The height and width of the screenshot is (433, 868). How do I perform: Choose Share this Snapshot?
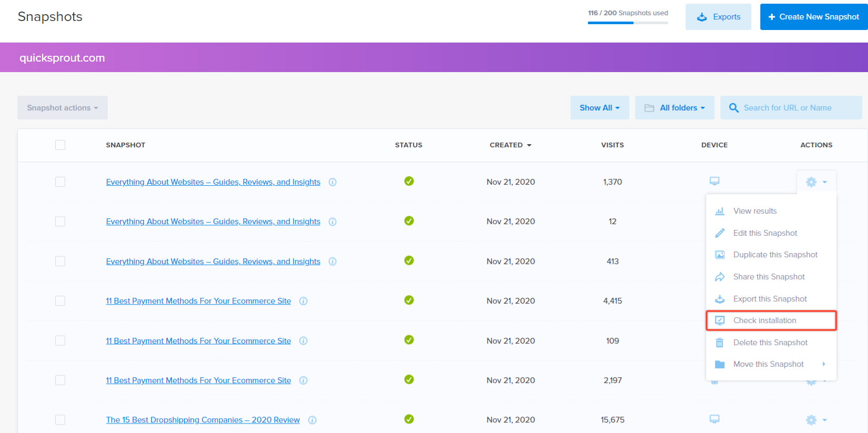(x=771, y=277)
